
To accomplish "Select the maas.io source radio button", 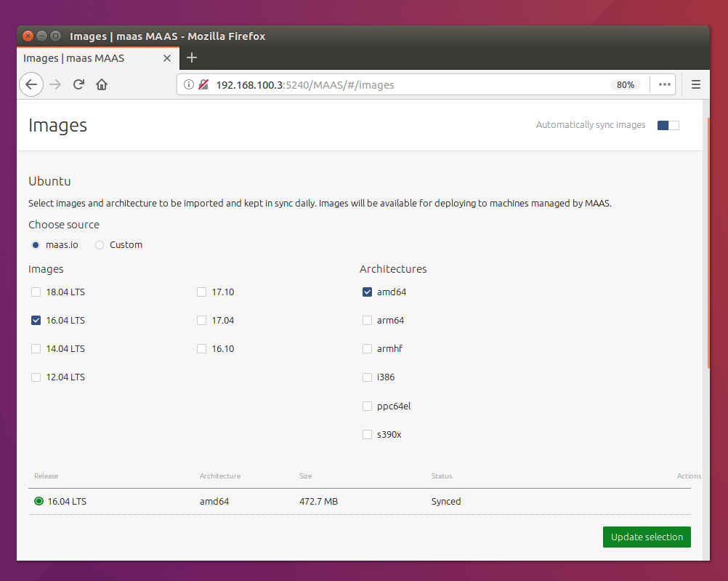I will pos(36,245).
